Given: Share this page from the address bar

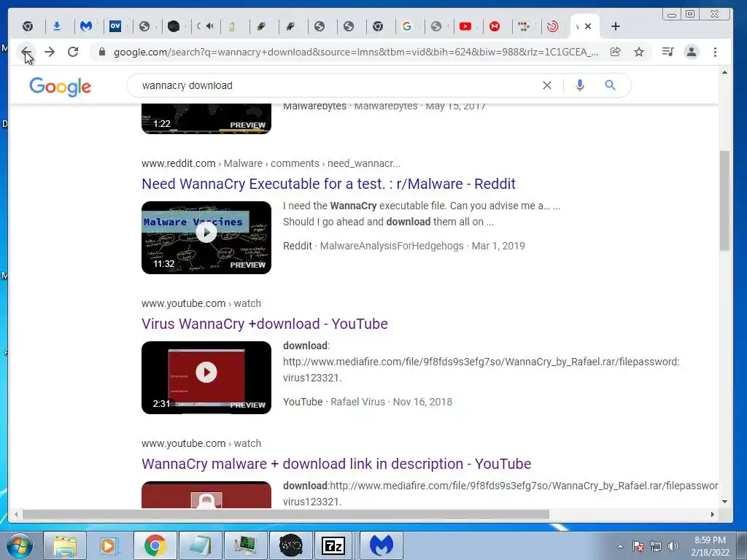Looking at the screenshot, I should tap(616, 52).
